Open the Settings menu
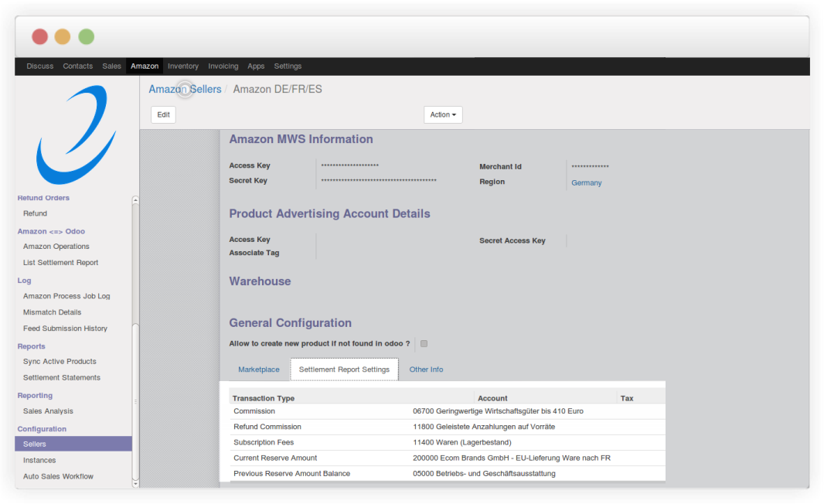The height and width of the screenshot is (504, 824). [x=288, y=66]
